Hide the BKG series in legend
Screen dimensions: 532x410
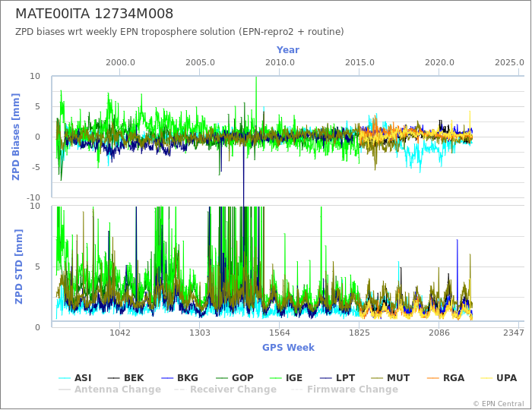[179, 378]
